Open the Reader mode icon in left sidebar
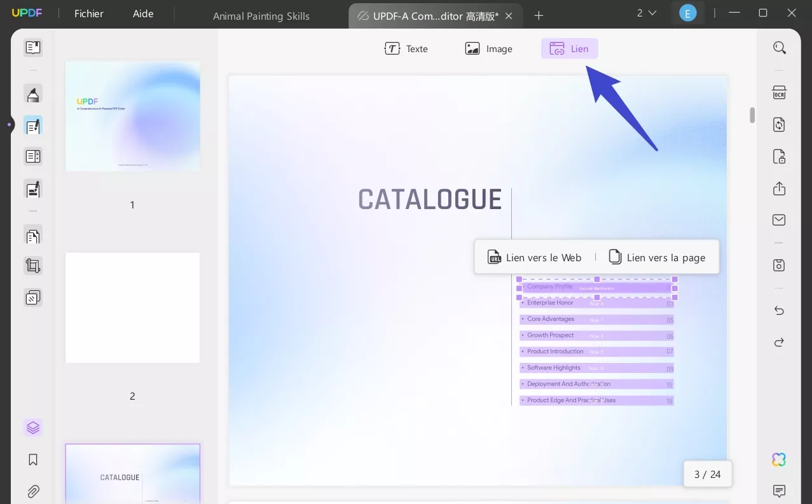This screenshot has width=812, height=504. [x=33, y=48]
